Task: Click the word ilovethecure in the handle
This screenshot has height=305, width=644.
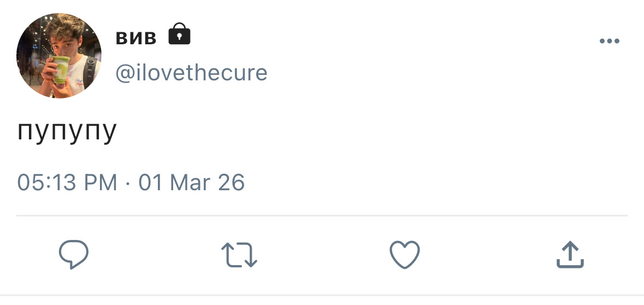Action: [x=198, y=73]
